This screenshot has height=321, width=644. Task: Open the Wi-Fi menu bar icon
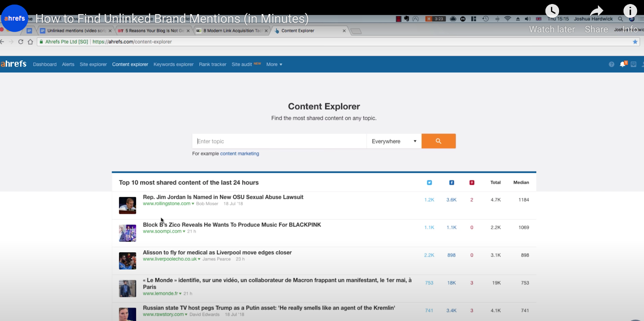click(508, 19)
